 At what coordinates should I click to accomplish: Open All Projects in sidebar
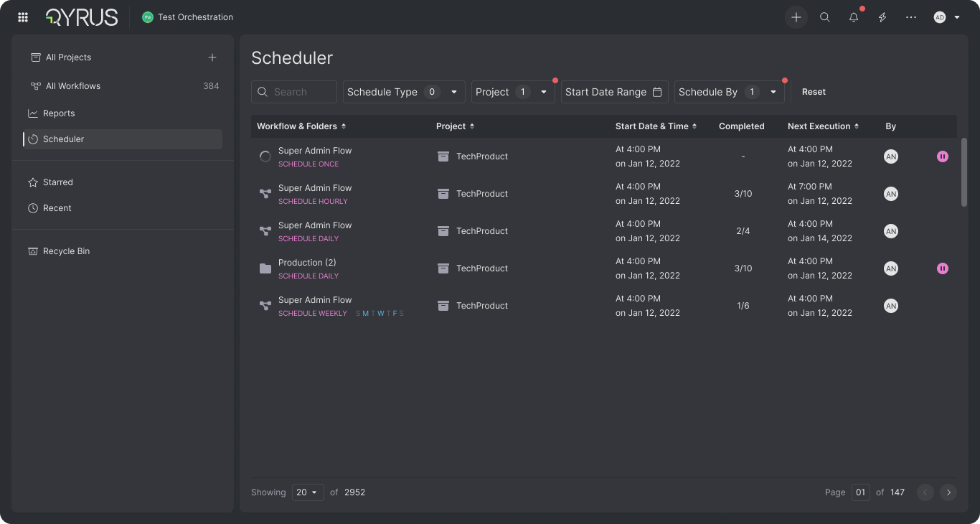68,57
